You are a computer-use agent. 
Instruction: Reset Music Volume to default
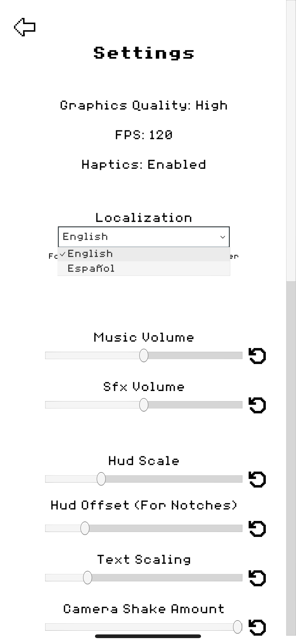tap(257, 356)
